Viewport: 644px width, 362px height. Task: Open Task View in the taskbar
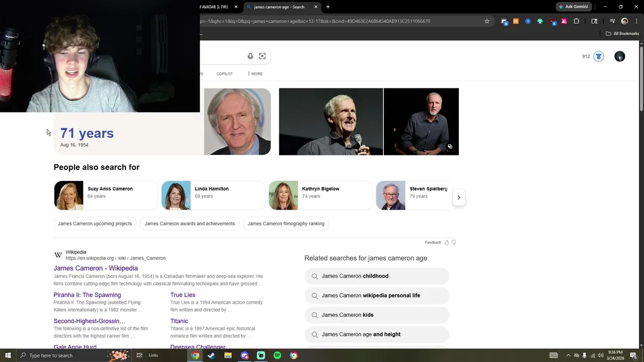[139, 355]
